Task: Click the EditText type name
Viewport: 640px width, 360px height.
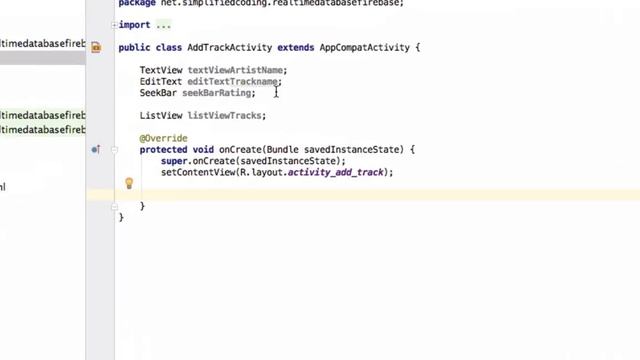Action: (x=161, y=82)
